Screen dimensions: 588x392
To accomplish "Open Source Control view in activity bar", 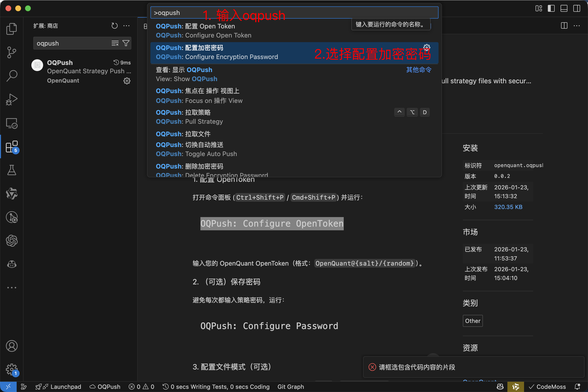I will tap(12, 52).
